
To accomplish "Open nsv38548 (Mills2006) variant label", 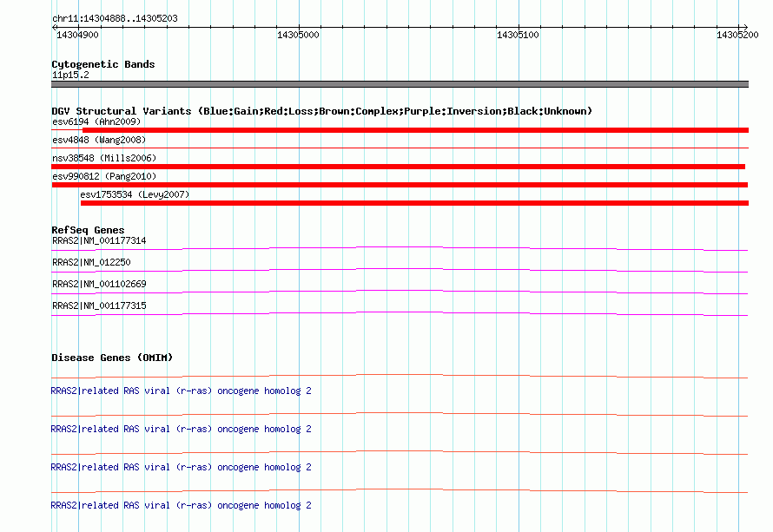I will [104, 158].
